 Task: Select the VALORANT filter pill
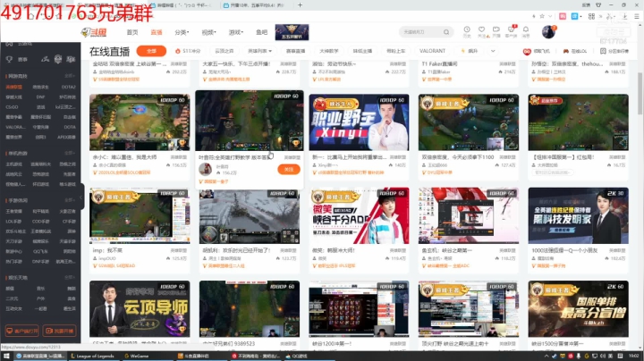[x=432, y=51]
